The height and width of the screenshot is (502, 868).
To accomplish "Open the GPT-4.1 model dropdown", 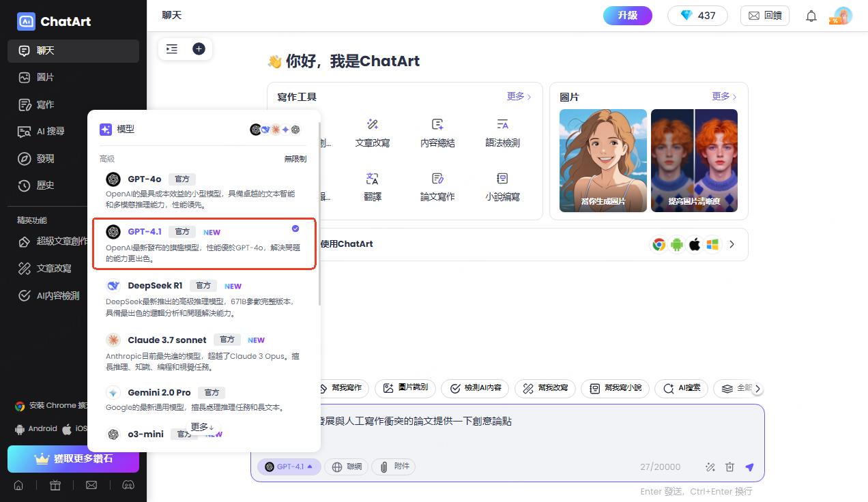I will (x=289, y=467).
